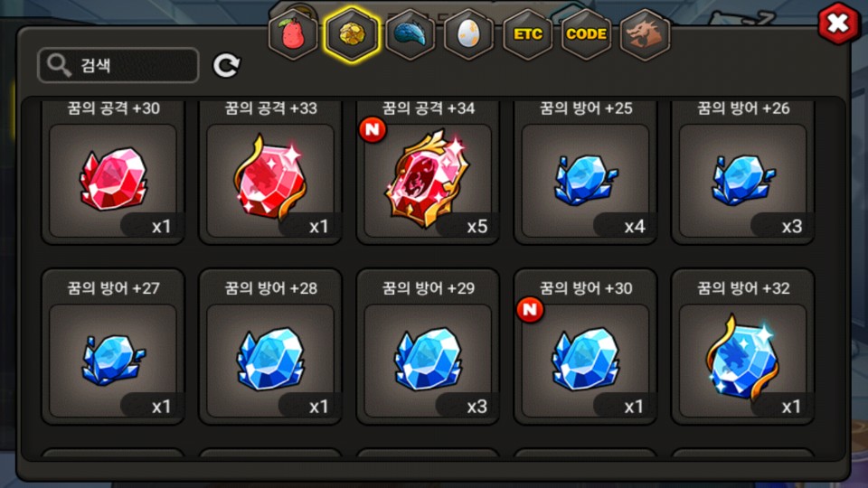Switch to the blue dragon scale tab
This screenshot has width=868, height=488.
click(x=410, y=34)
